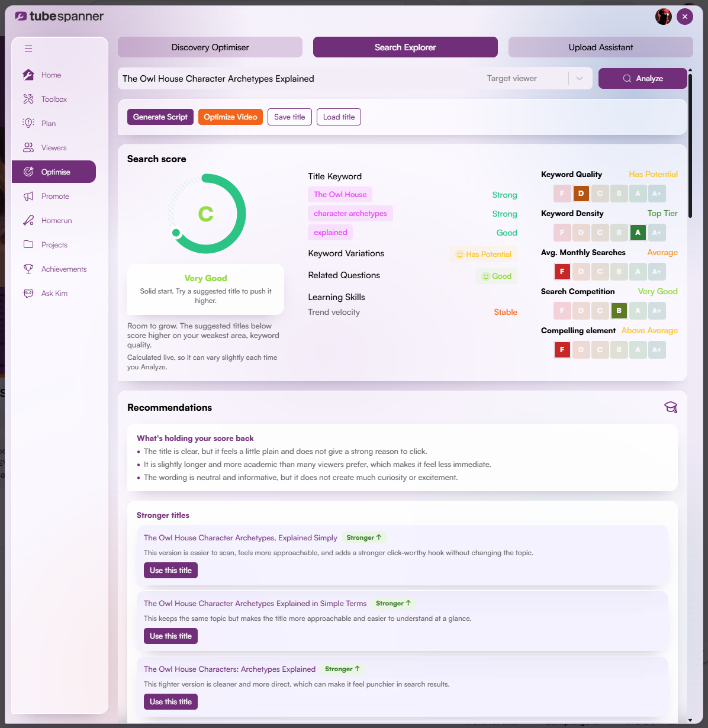Use the 'Explained Simply' suggested title

click(170, 570)
